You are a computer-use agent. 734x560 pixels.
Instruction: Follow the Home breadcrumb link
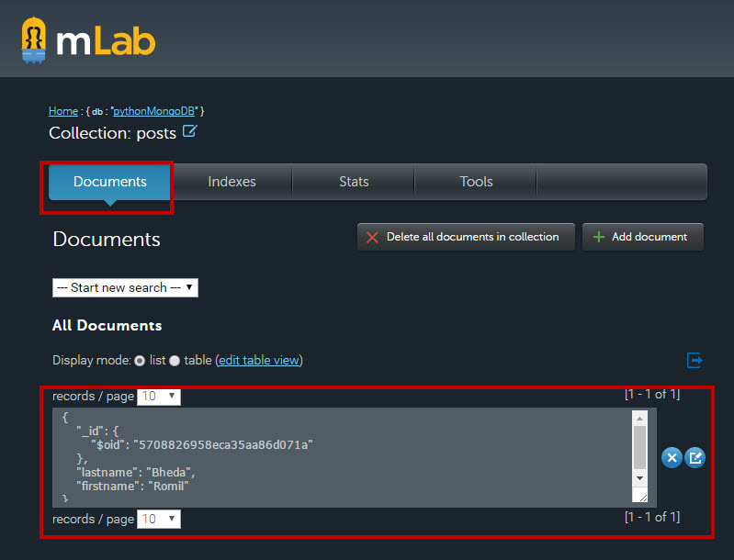coord(63,111)
